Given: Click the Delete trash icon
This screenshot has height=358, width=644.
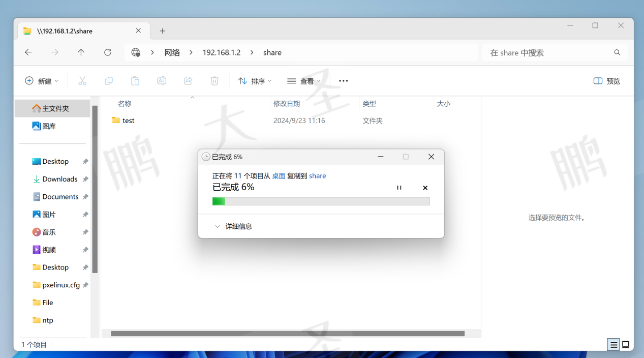Looking at the screenshot, I should (214, 81).
